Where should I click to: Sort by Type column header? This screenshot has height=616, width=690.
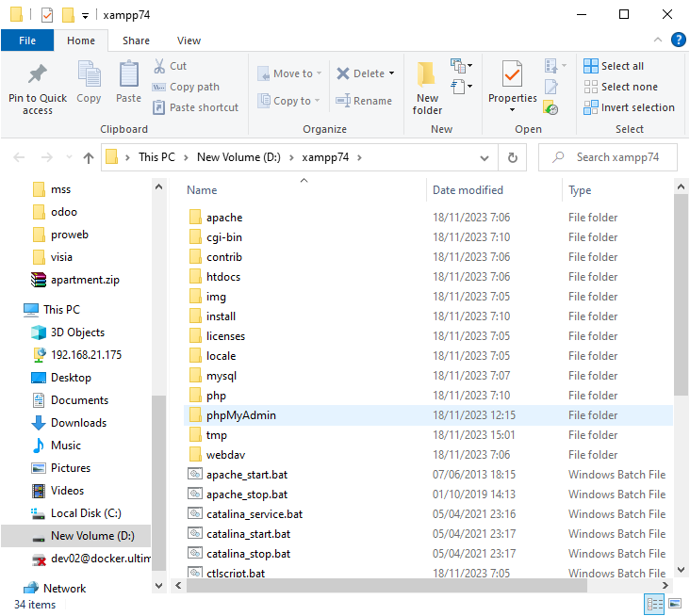tap(580, 190)
